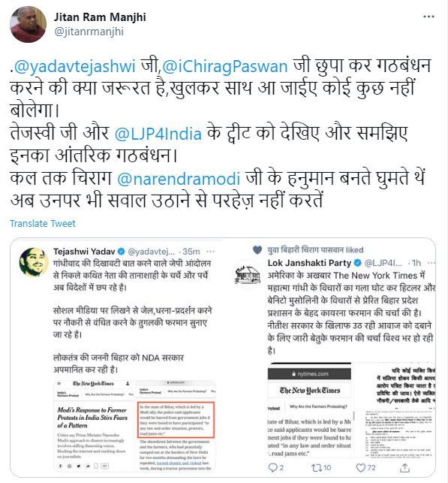The width and height of the screenshot is (448, 483).
Task: Click the share upload icon
Action: point(405,467)
